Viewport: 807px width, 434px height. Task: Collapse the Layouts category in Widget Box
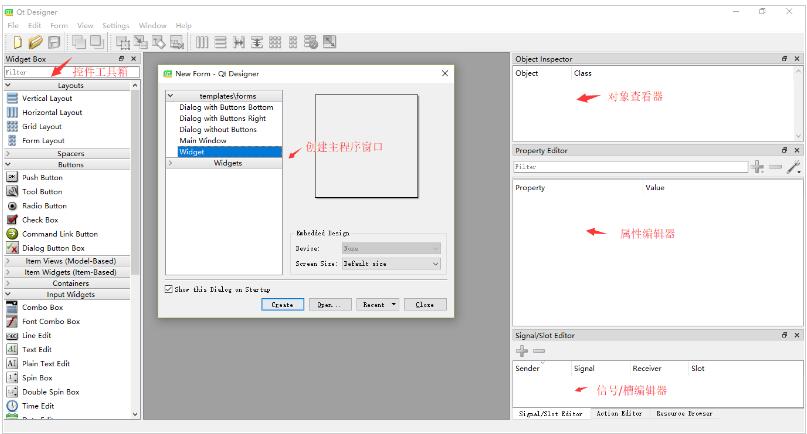click(x=8, y=85)
